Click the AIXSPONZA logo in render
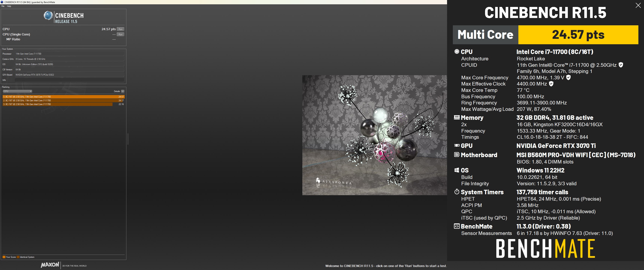This screenshot has height=270, width=644. pos(334,181)
